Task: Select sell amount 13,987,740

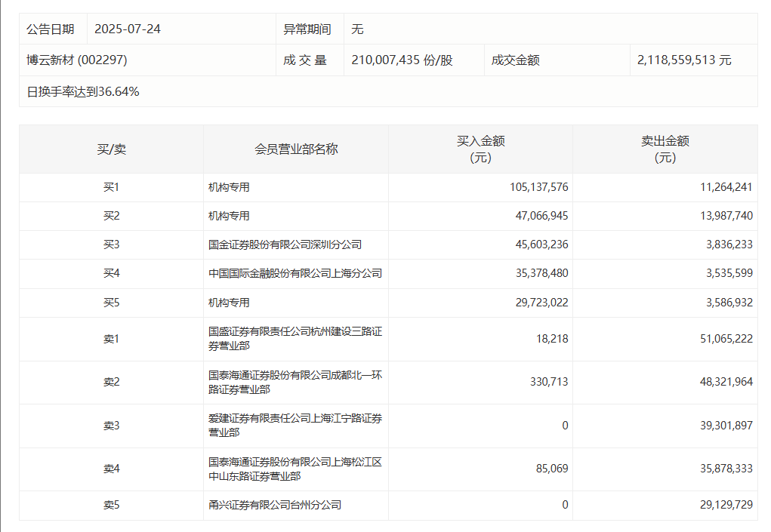Action: (726, 216)
